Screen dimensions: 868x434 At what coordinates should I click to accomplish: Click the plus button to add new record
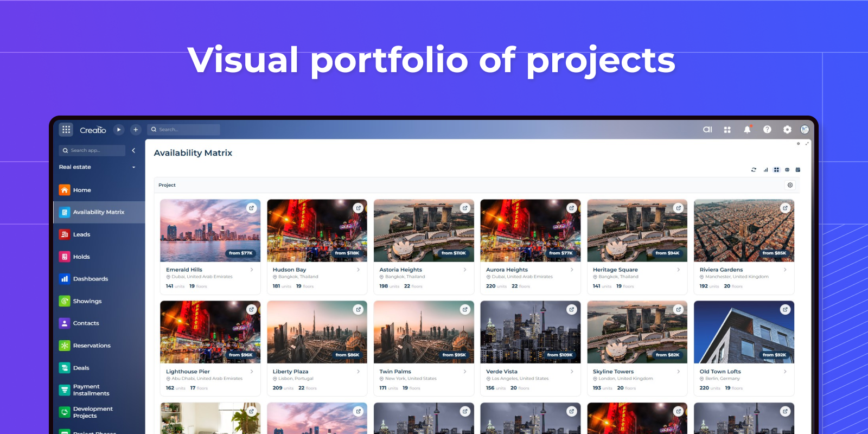coord(136,130)
